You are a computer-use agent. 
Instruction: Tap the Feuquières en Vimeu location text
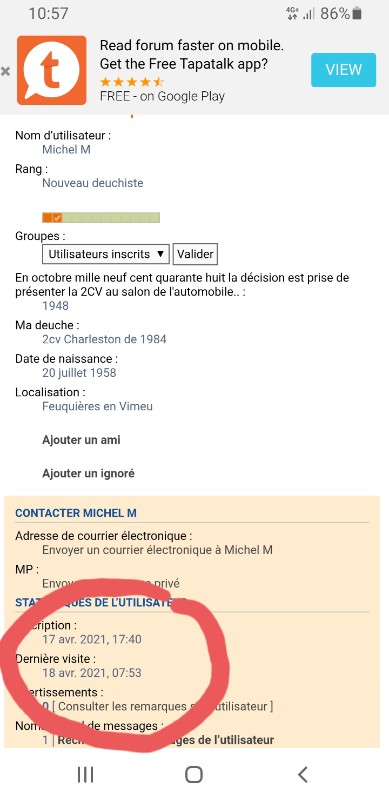click(x=98, y=407)
